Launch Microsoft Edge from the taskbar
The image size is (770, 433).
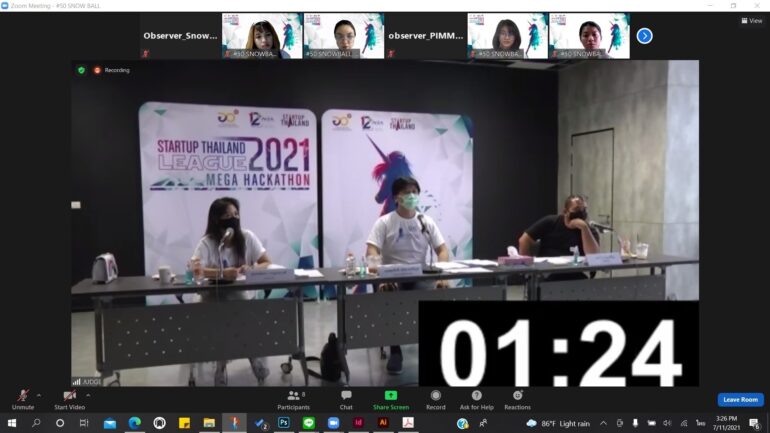(135, 423)
